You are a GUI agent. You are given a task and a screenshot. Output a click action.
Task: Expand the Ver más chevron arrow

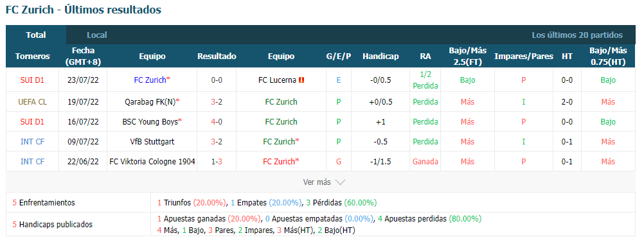pyautogui.click(x=340, y=182)
